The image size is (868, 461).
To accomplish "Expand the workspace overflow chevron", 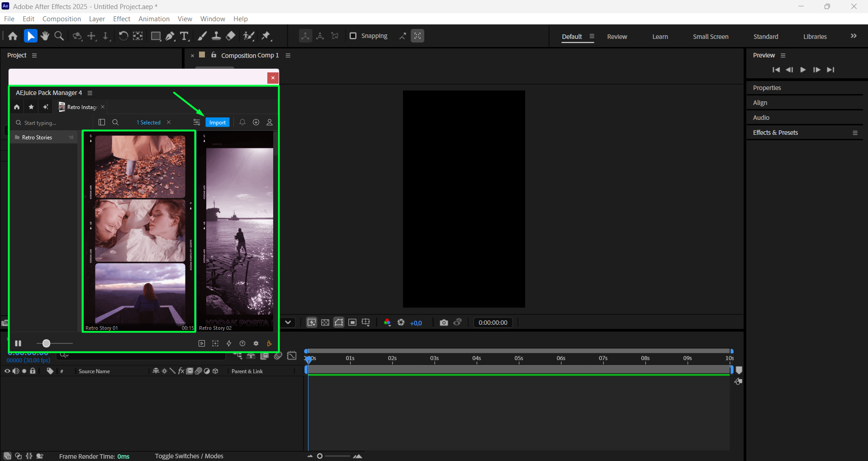I will [x=854, y=36].
